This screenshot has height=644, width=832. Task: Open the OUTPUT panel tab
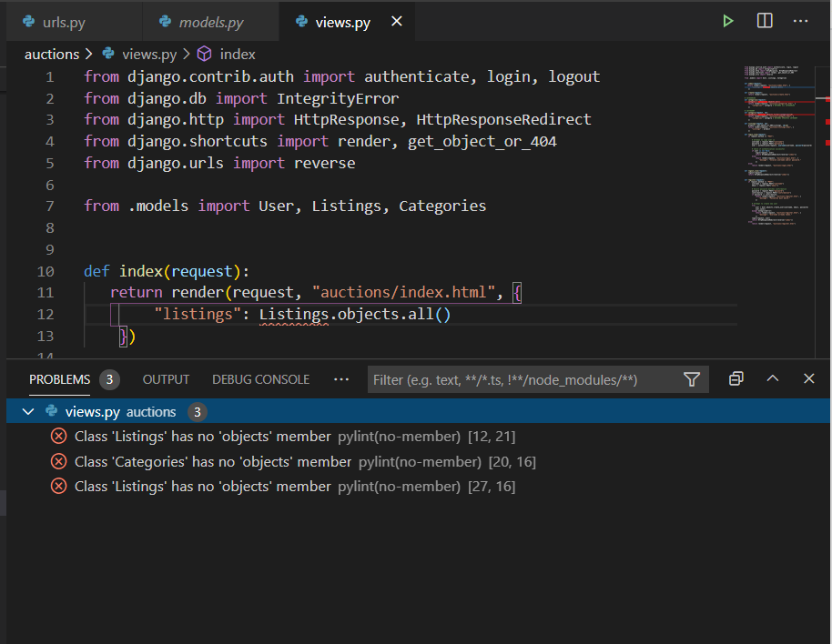click(x=166, y=379)
